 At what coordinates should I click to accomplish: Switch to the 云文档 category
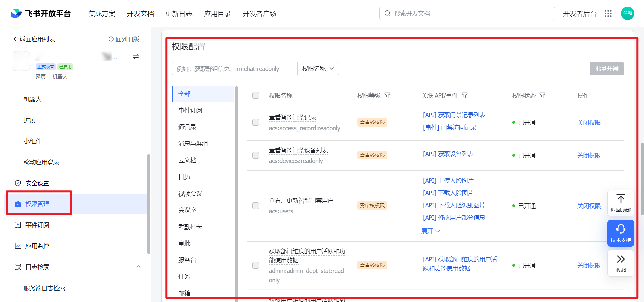tap(187, 160)
